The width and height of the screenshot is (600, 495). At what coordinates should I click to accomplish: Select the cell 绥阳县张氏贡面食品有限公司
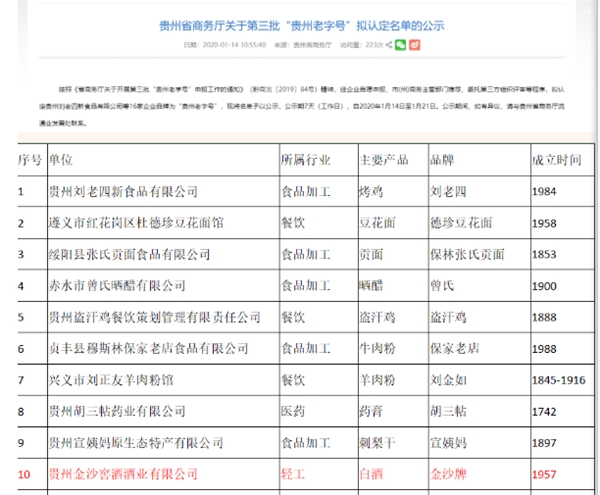(x=163, y=254)
